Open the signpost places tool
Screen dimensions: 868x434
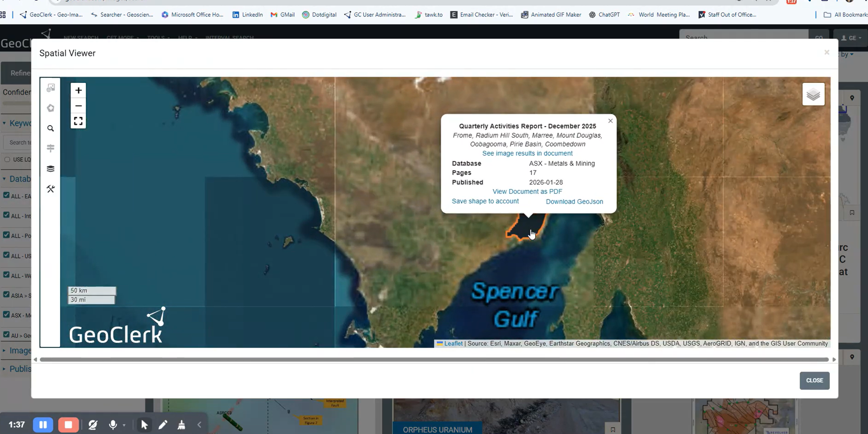[x=51, y=148]
